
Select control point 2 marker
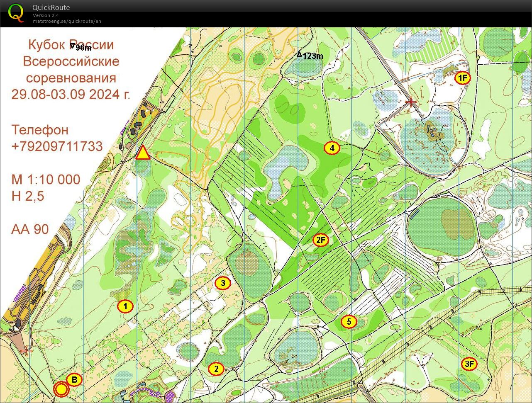(x=216, y=369)
